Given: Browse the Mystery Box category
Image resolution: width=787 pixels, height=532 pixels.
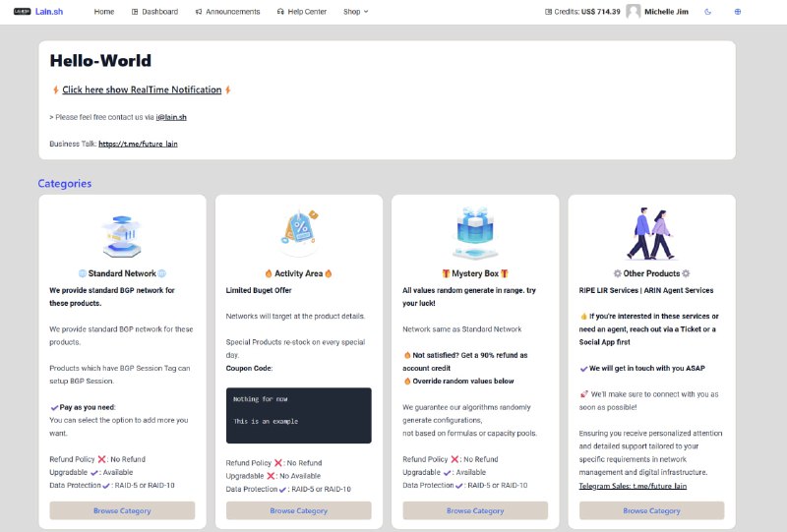Looking at the screenshot, I should click(475, 510).
